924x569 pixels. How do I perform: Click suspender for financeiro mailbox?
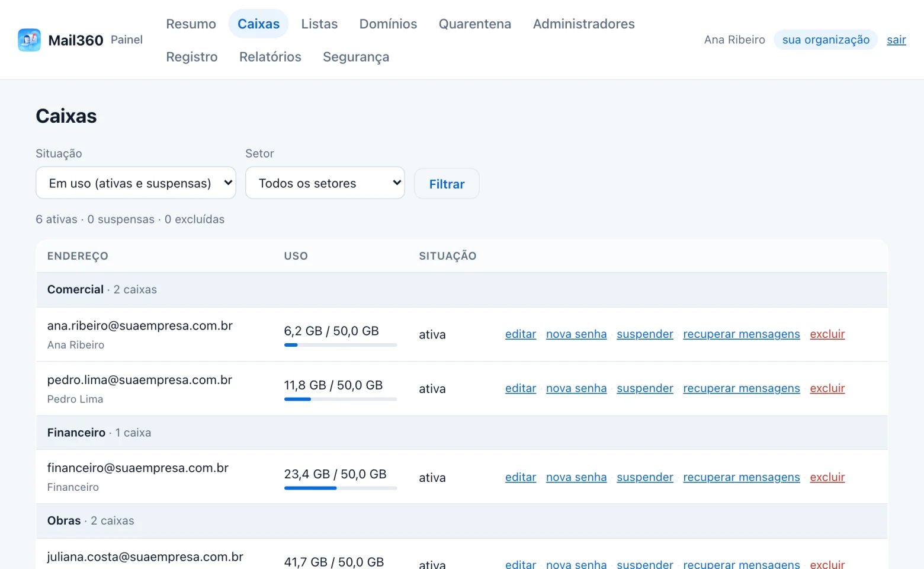coord(645,477)
